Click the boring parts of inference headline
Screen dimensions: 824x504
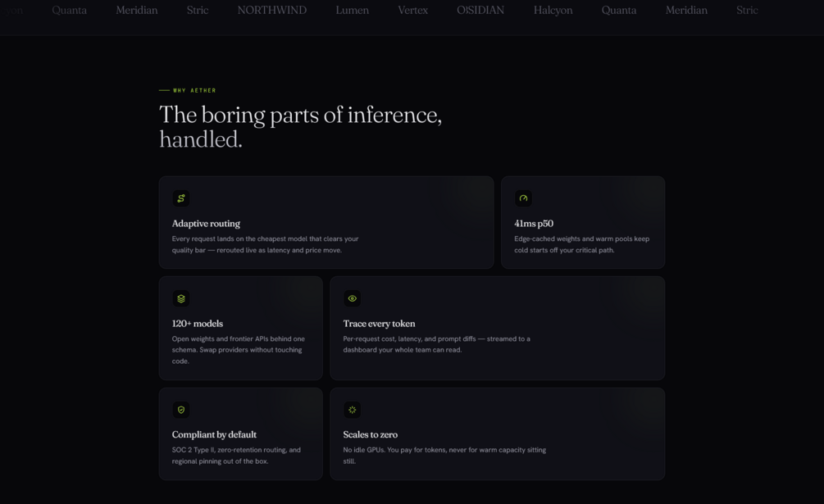click(301, 127)
